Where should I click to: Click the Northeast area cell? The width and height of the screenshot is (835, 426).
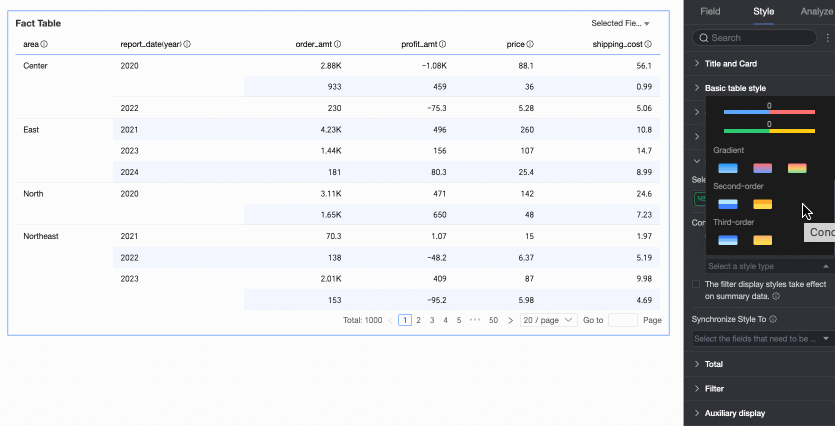(41, 236)
